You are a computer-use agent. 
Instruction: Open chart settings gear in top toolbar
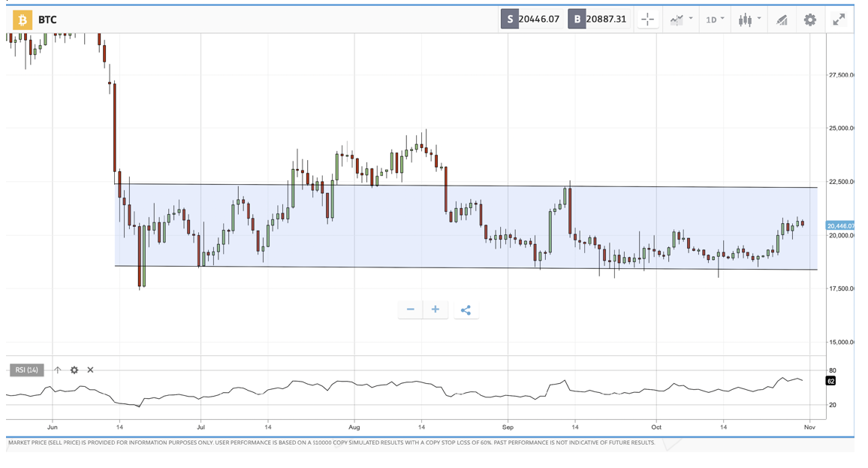(x=809, y=20)
